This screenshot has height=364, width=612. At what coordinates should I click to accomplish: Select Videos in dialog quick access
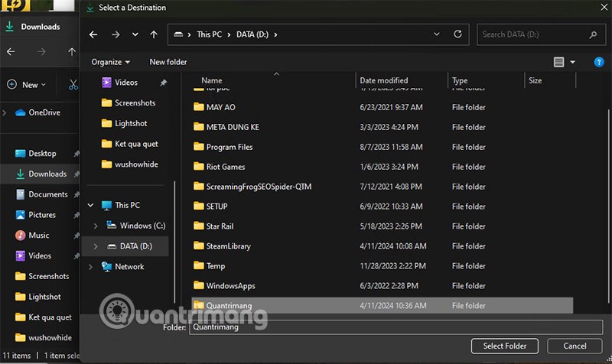pyautogui.click(x=126, y=83)
